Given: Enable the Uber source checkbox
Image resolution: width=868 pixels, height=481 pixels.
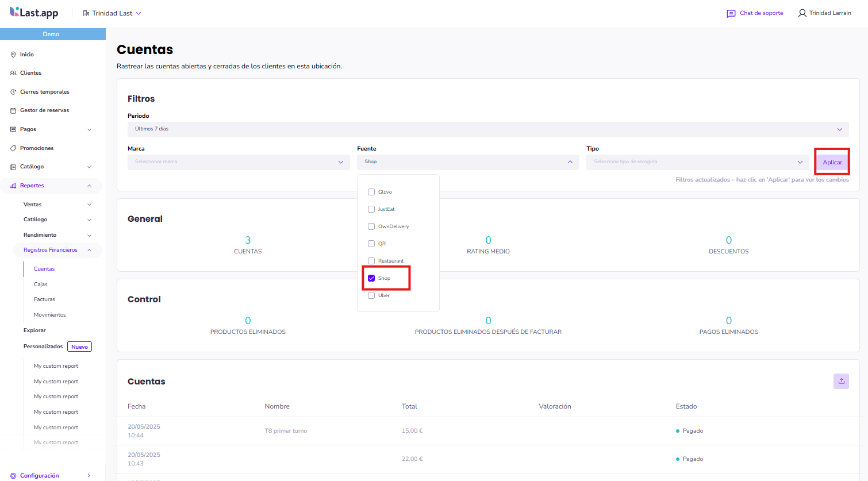Looking at the screenshot, I should (371, 295).
